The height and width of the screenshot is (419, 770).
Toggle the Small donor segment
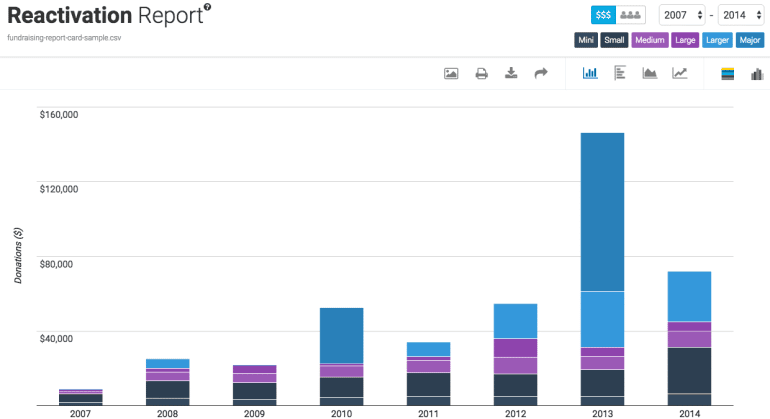coord(614,40)
